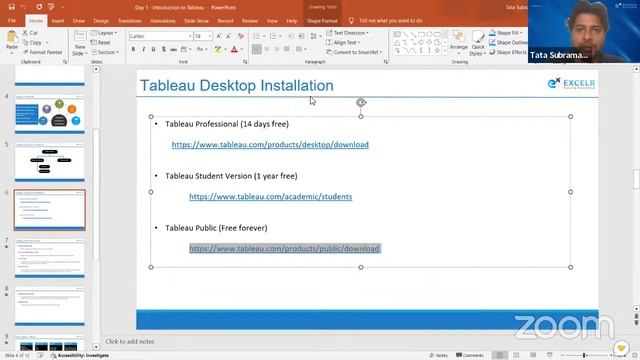The image size is (640, 360).
Task: Click the Comments button in status bar
Action: pos(469,356)
